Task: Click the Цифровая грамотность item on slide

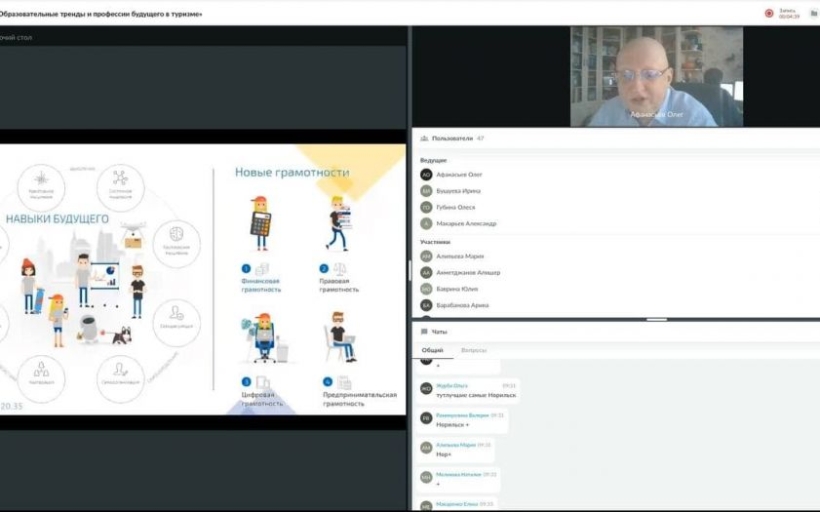Action: [x=262, y=399]
